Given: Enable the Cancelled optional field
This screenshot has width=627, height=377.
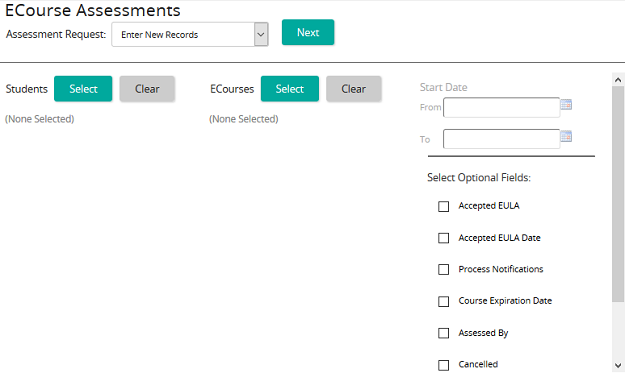Looking at the screenshot, I should click(443, 365).
